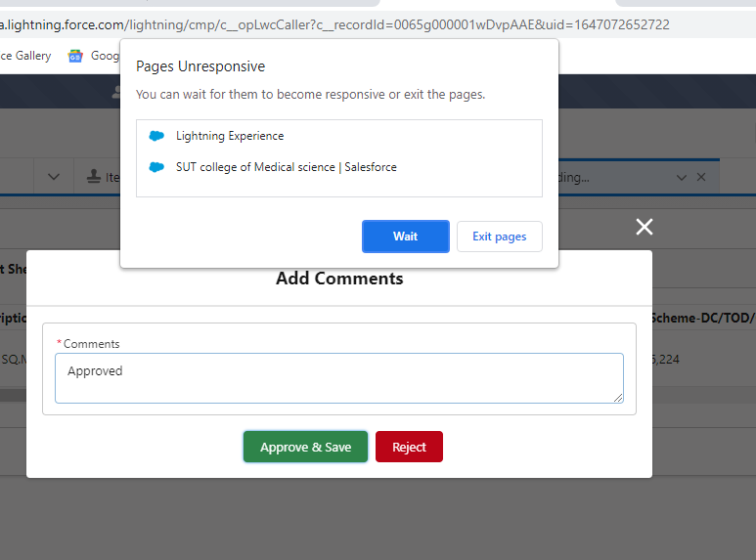Image resolution: width=756 pixels, height=560 pixels.
Task: Click the loading tab label
Action: pyautogui.click(x=574, y=177)
